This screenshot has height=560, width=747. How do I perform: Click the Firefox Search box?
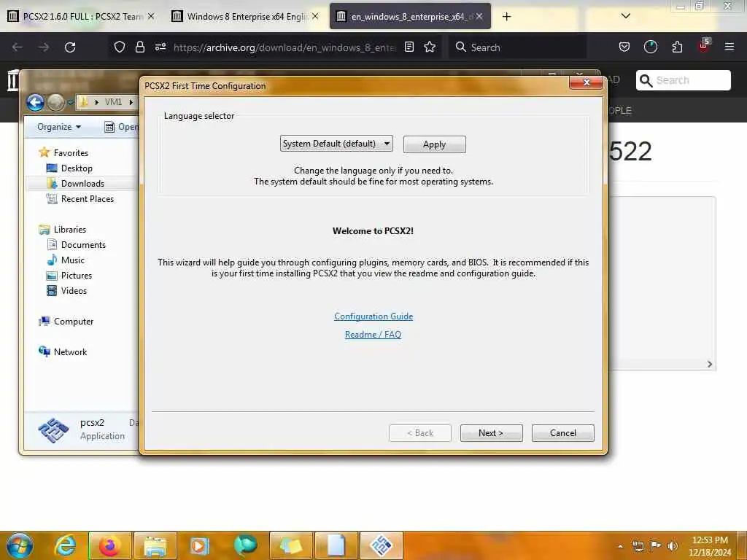click(517, 47)
